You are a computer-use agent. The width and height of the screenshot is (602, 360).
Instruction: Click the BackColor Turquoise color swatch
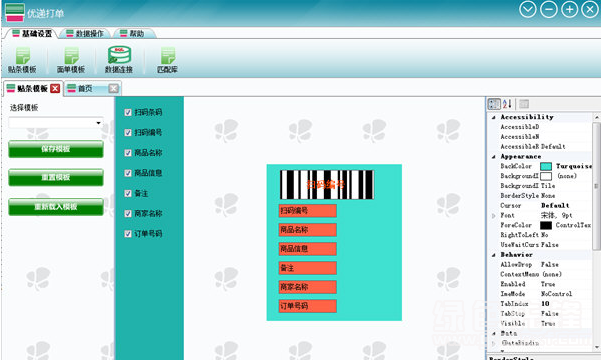point(546,166)
